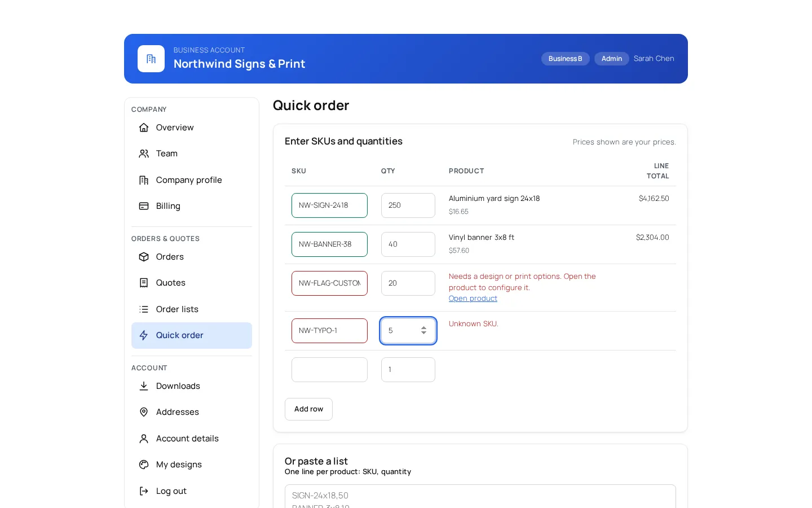The image size is (812, 508).
Task: Click the Orders box icon
Action: 144,257
